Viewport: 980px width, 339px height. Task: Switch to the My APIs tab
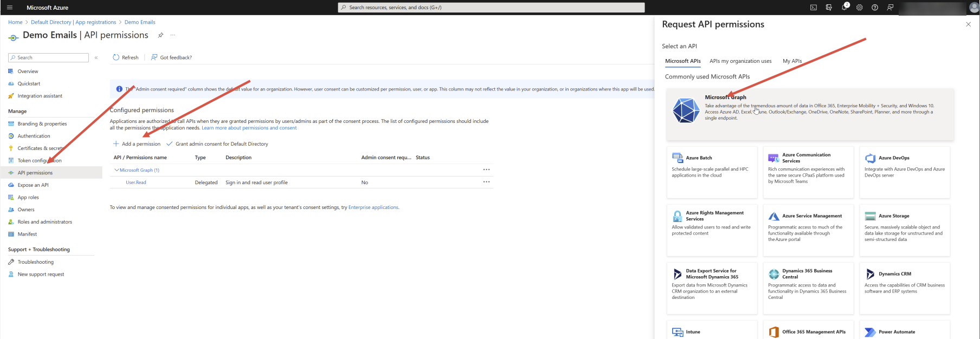(792, 61)
